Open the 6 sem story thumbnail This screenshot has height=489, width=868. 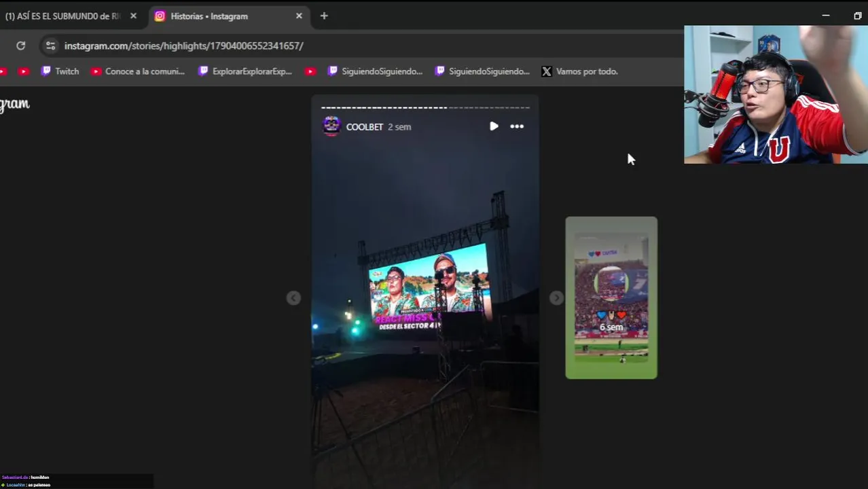[611, 297]
